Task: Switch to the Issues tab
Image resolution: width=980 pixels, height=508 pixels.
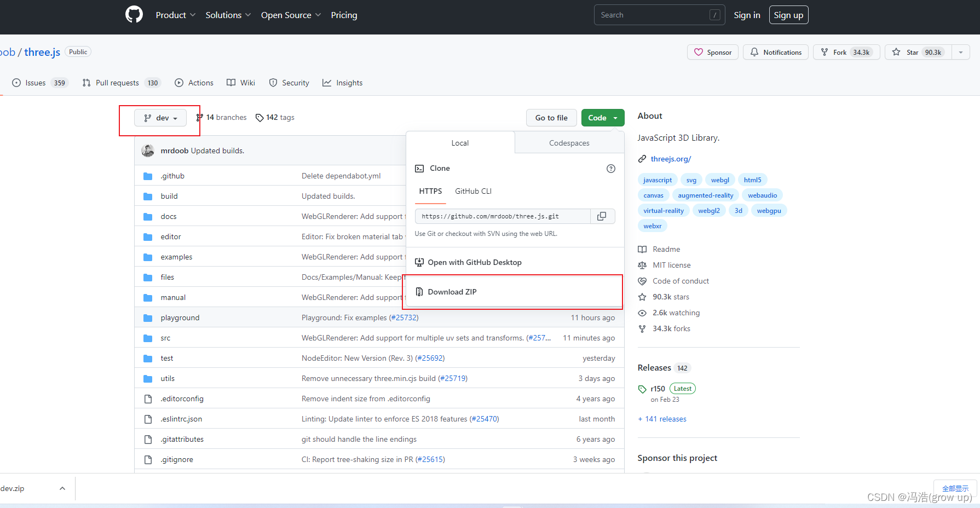Action: [x=39, y=83]
